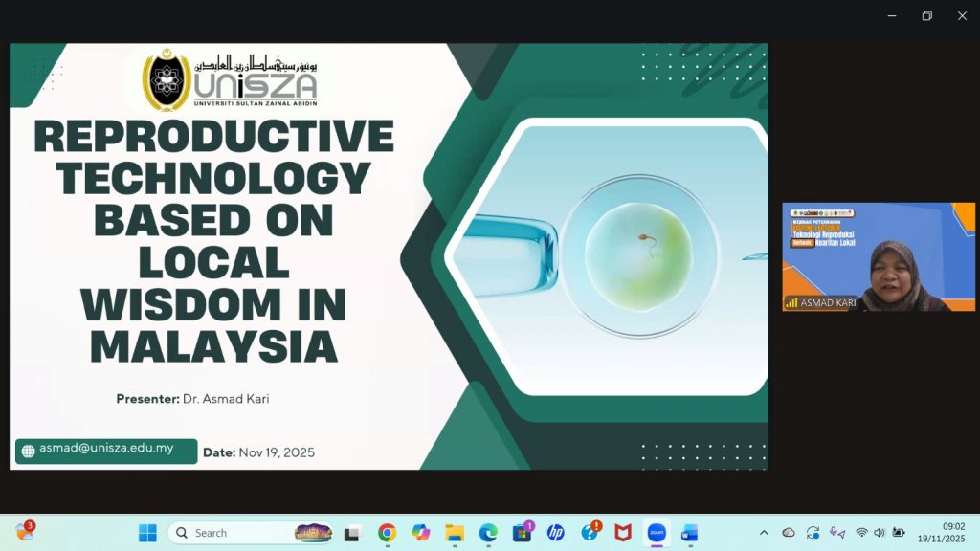
Task: Open the Windows Start menu
Action: [x=147, y=533]
